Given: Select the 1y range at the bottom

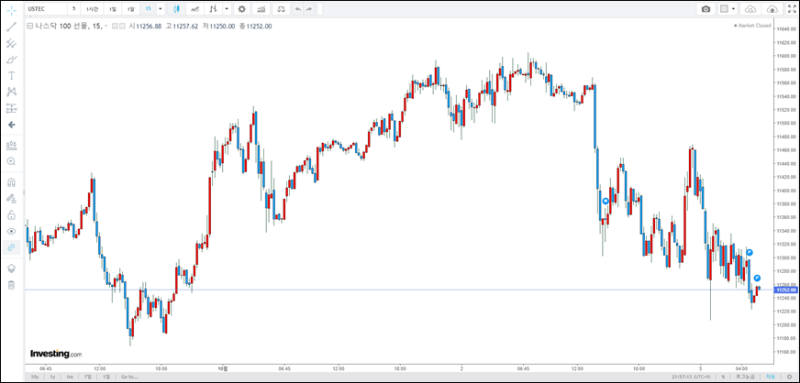Looking at the screenshot, I should pyautogui.click(x=52, y=376).
